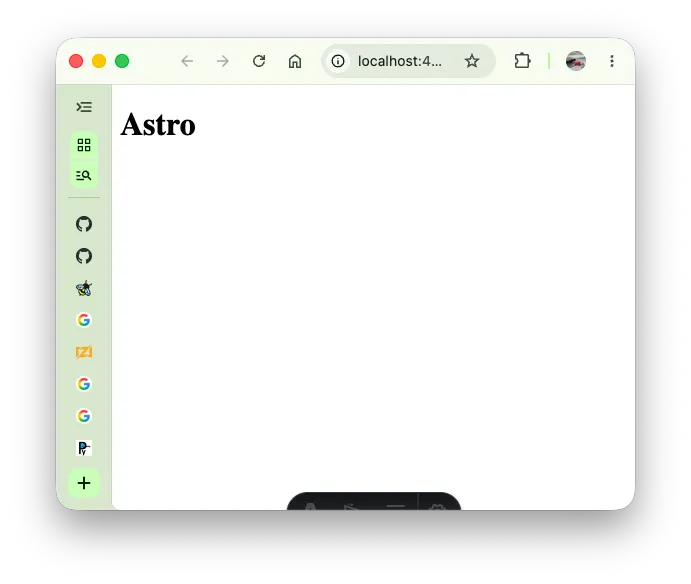Expand the sidebar panel toggle icon
Image resolution: width=691 pixels, height=584 pixels.
(84, 107)
